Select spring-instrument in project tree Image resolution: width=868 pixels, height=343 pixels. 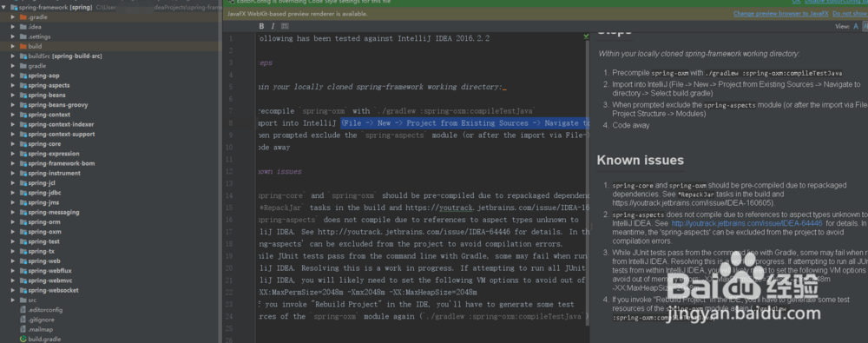(54, 173)
